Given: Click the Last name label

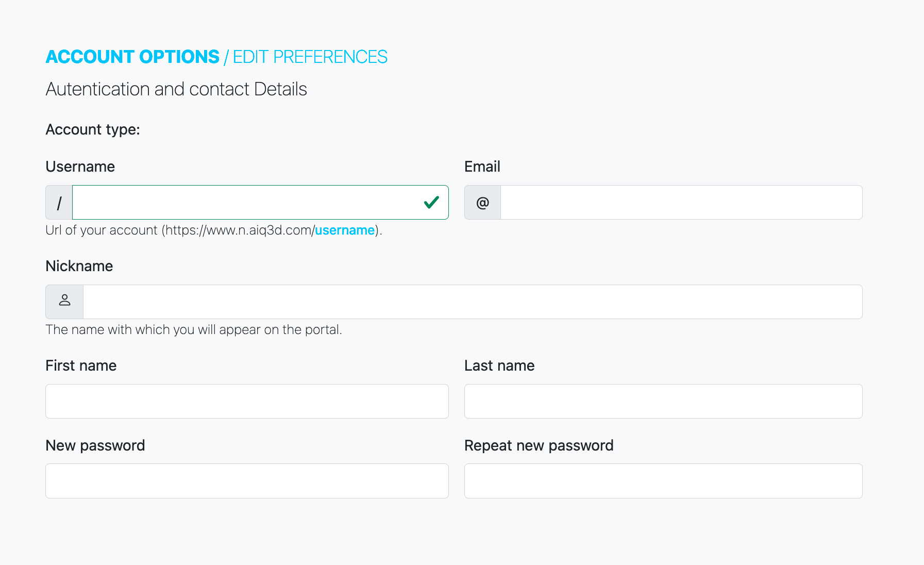Looking at the screenshot, I should (x=499, y=365).
